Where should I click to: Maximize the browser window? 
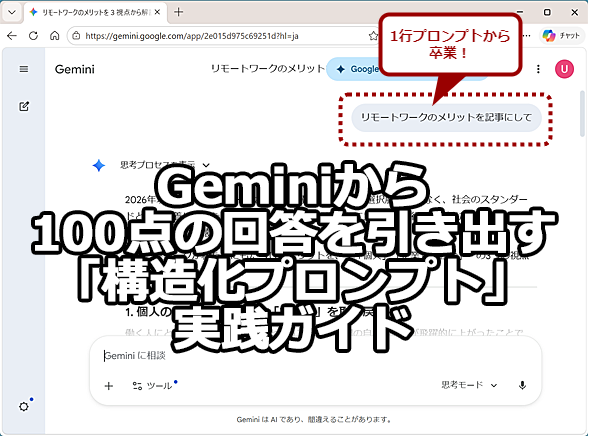(547, 12)
